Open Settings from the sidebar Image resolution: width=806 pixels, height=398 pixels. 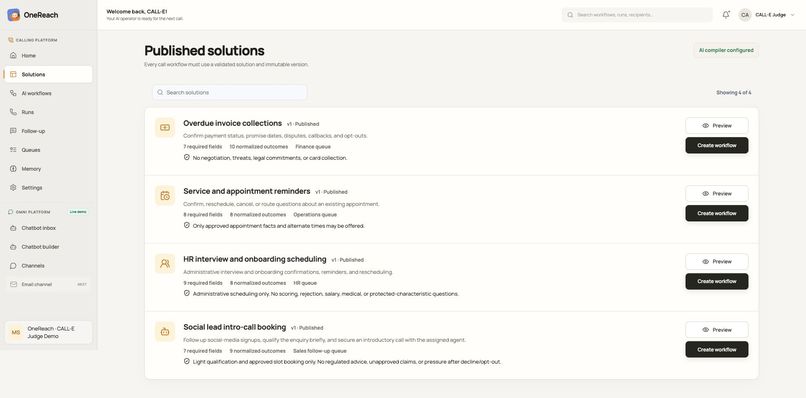[48, 188]
